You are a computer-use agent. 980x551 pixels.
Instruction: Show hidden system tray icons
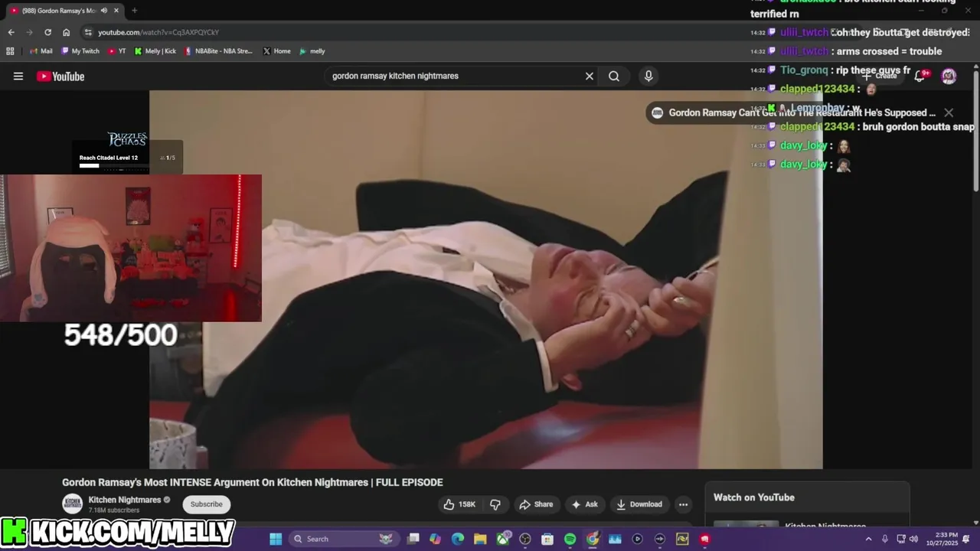point(868,539)
